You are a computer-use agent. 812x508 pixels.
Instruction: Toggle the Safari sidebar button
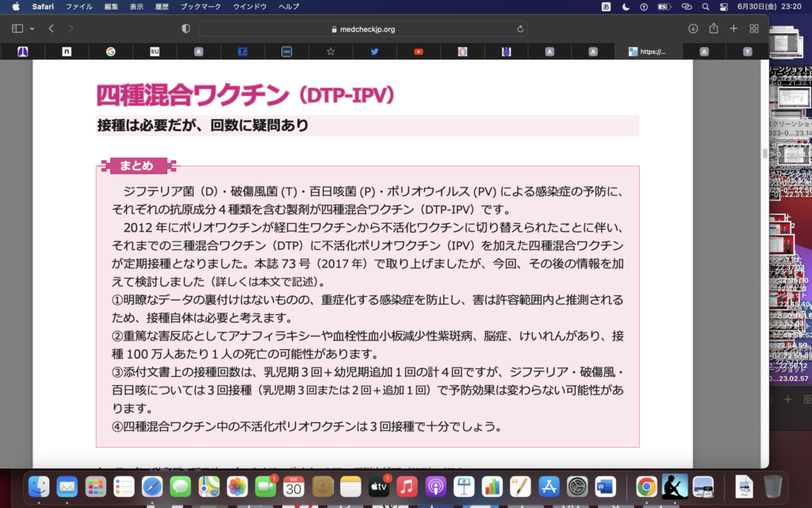17,29
